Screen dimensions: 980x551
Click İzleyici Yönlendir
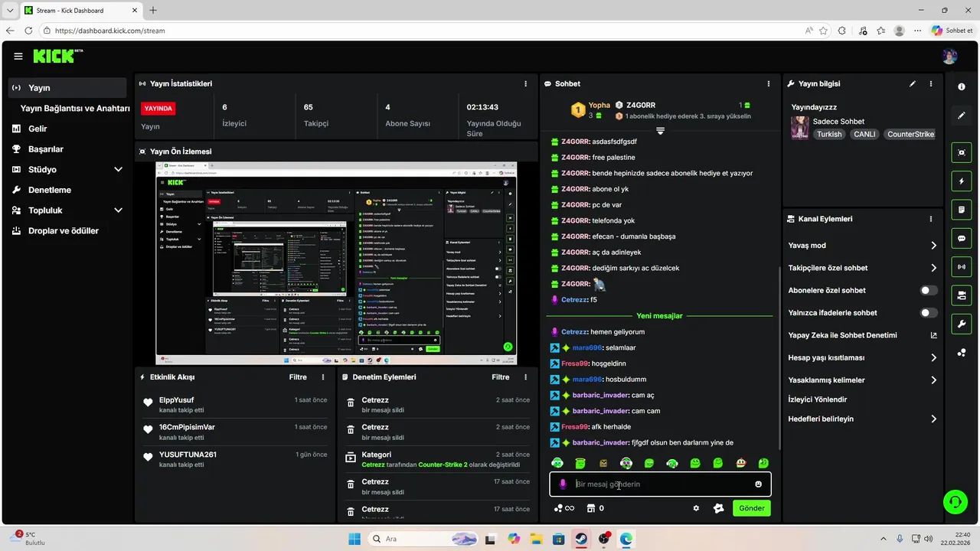[x=818, y=399]
